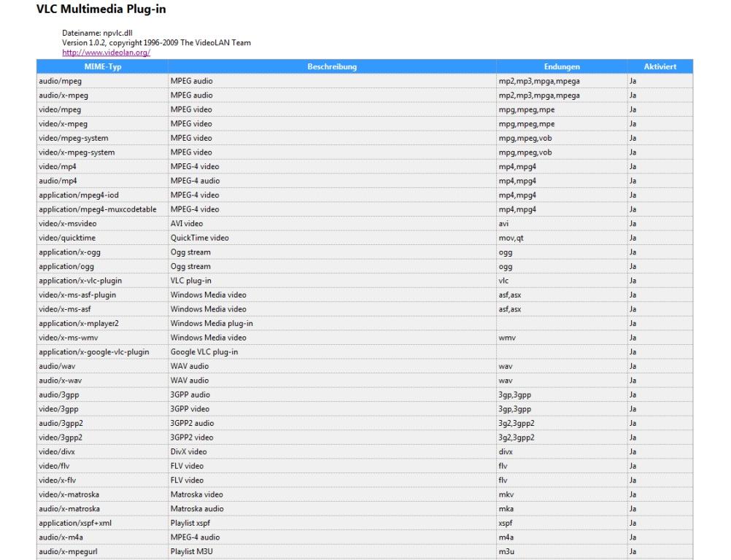Click the application/x-google-vlc-plugin cell
This screenshot has height=560, width=731.
tap(103, 351)
